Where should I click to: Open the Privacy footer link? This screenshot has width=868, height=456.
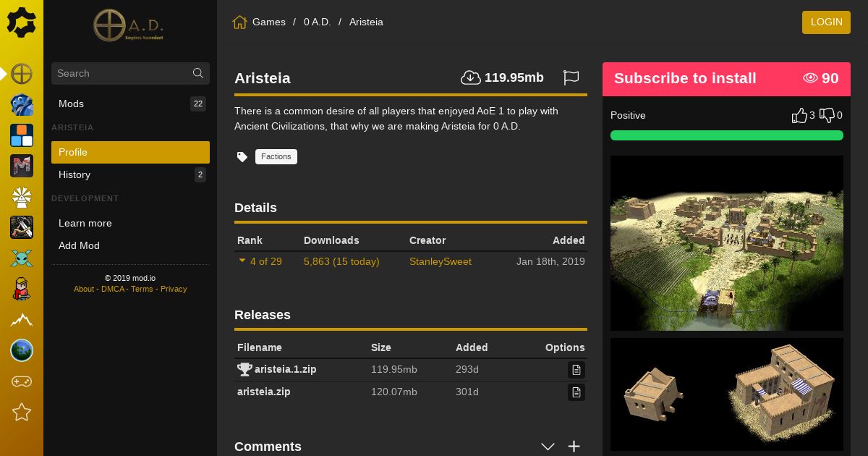pyautogui.click(x=174, y=289)
